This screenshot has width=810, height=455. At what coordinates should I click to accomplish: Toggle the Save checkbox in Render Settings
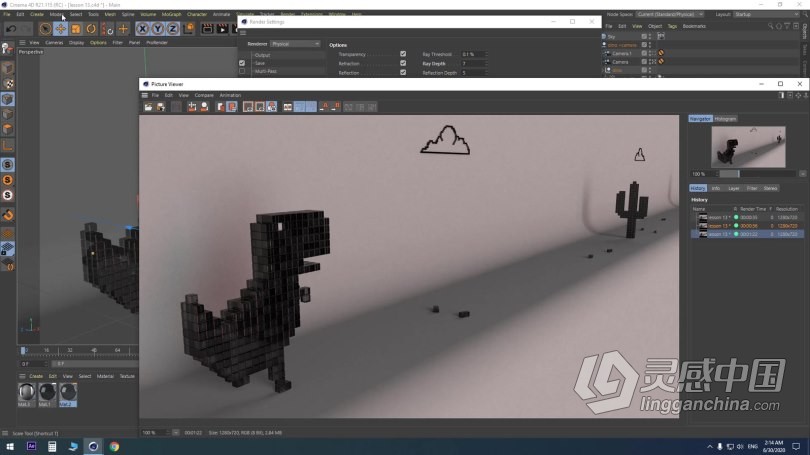click(242, 63)
